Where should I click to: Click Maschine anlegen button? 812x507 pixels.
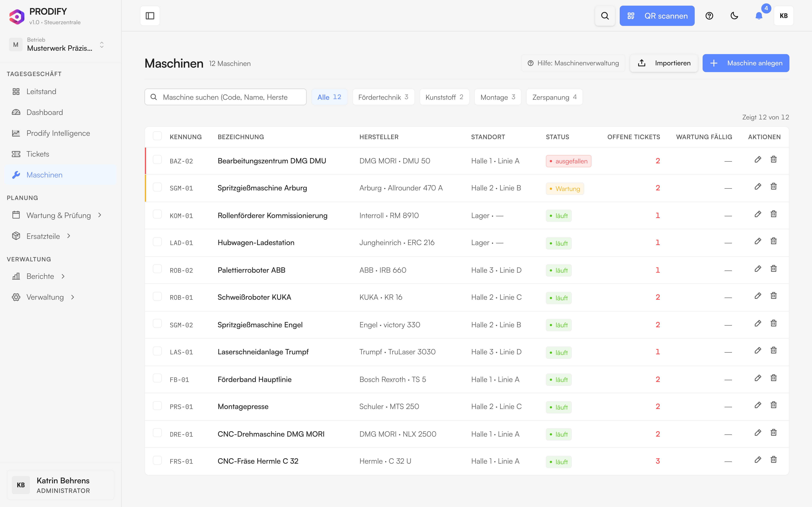(746, 63)
